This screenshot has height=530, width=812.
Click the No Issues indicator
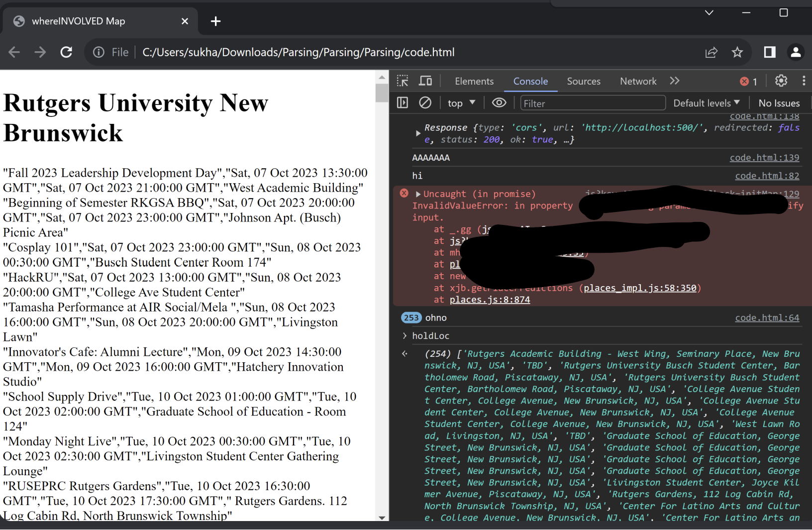[779, 103]
